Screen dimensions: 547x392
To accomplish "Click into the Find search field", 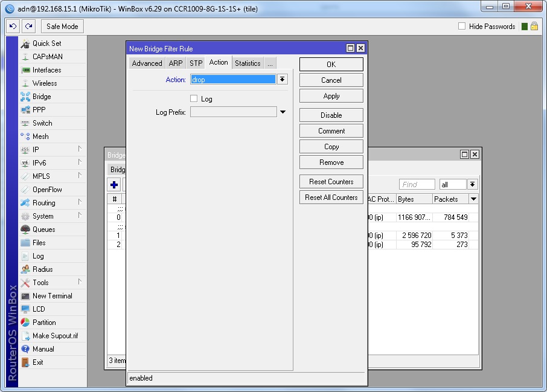I will click(x=417, y=185).
